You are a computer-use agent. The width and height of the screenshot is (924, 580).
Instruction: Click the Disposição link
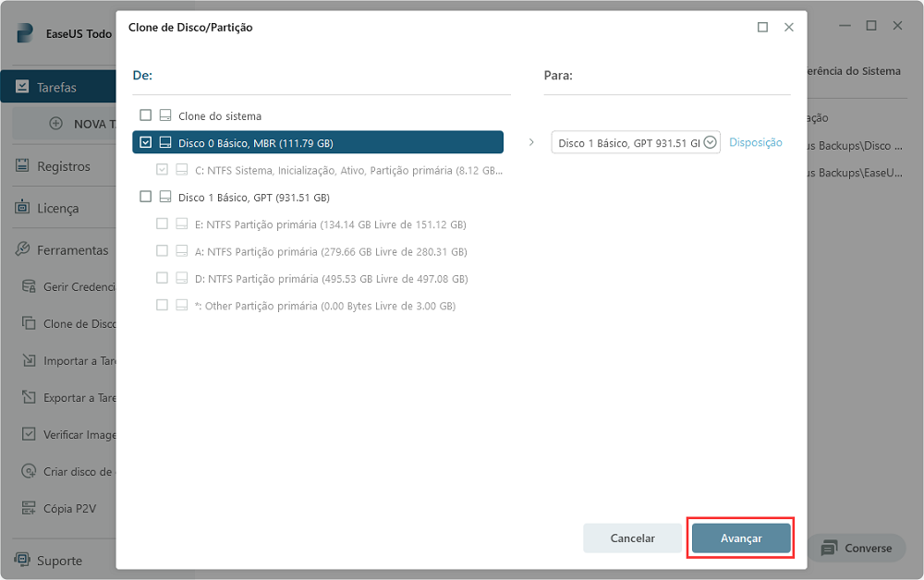pyautogui.click(x=755, y=142)
